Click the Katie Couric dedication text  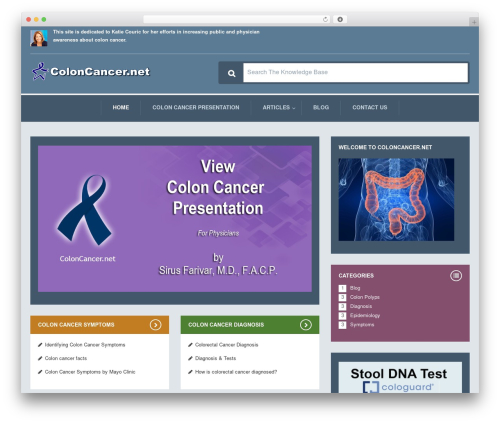tap(156, 36)
